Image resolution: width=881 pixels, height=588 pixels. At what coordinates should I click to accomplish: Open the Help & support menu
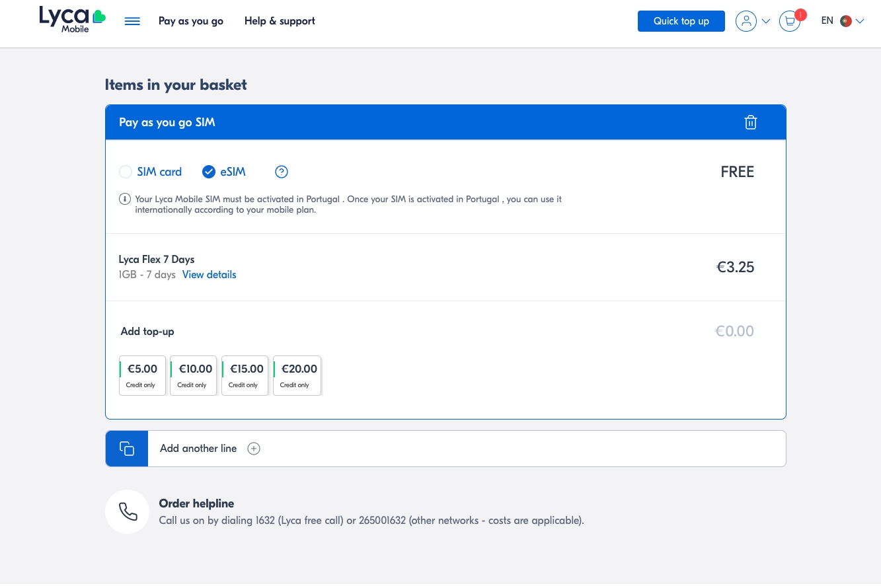(280, 21)
